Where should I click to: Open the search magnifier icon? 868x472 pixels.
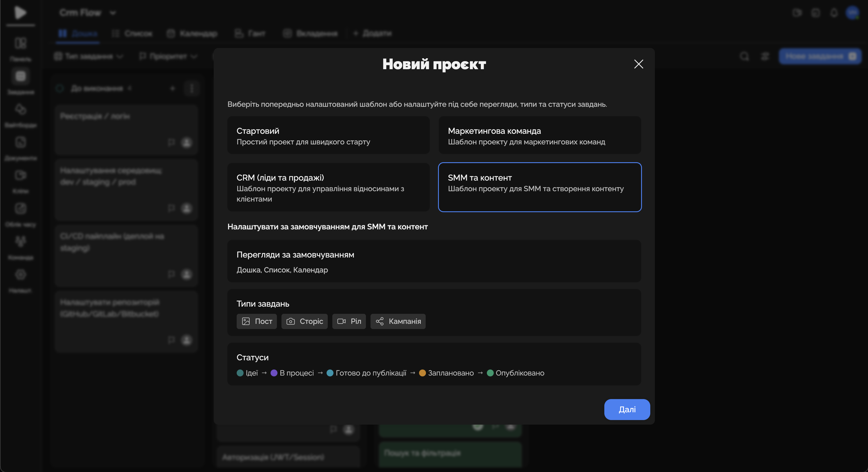pyautogui.click(x=744, y=56)
